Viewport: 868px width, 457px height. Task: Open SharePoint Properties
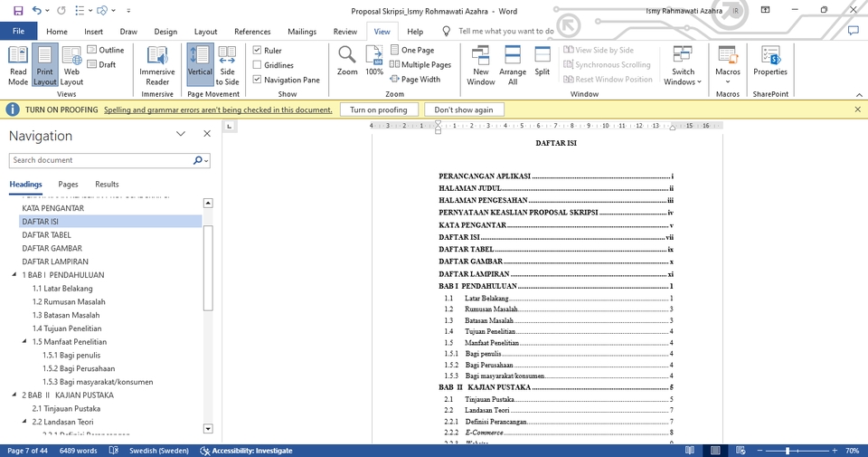click(770, 61)
